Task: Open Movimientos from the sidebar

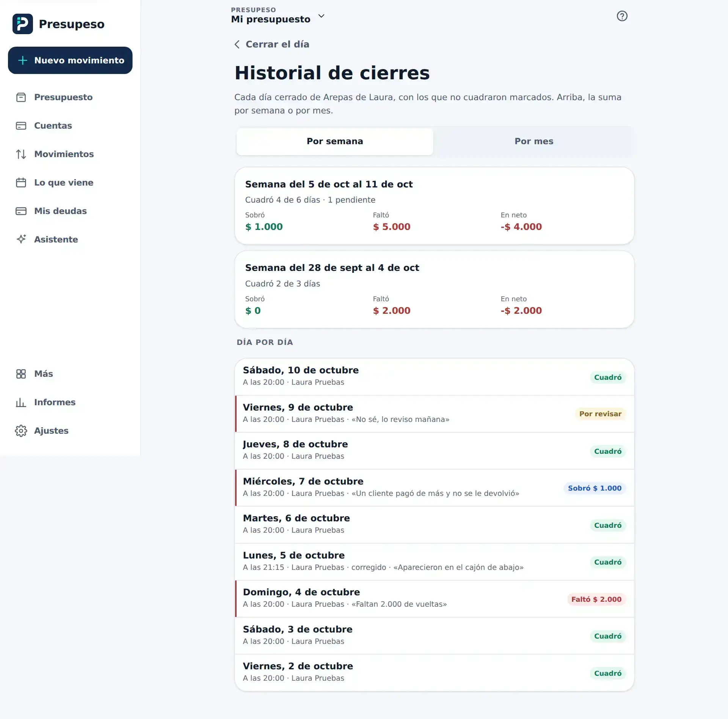Action: point(70,154)
